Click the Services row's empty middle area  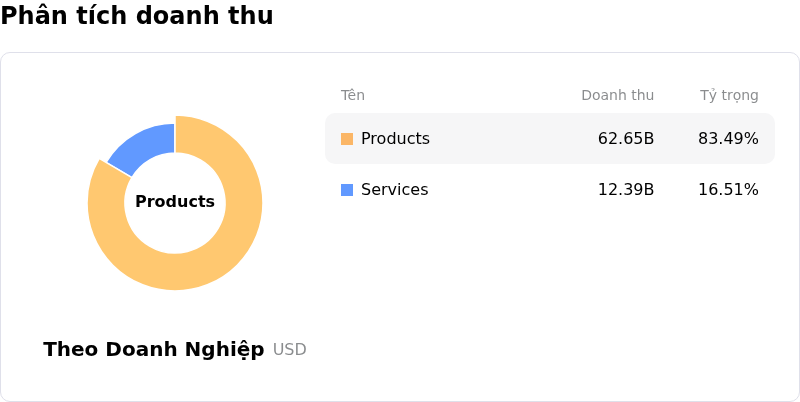click(x=510, y=190)
